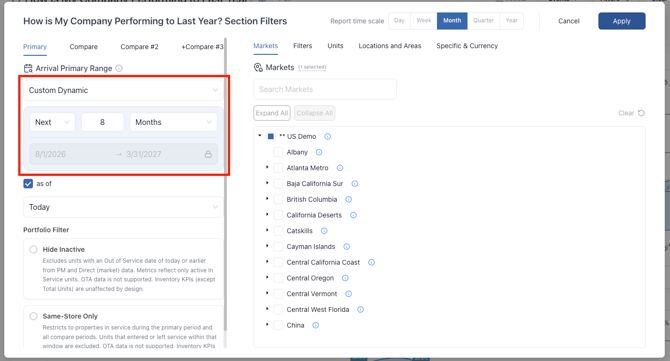Toggle the US Demo checkbox
The image size is (670, 361).
click(x=270, y=137)
